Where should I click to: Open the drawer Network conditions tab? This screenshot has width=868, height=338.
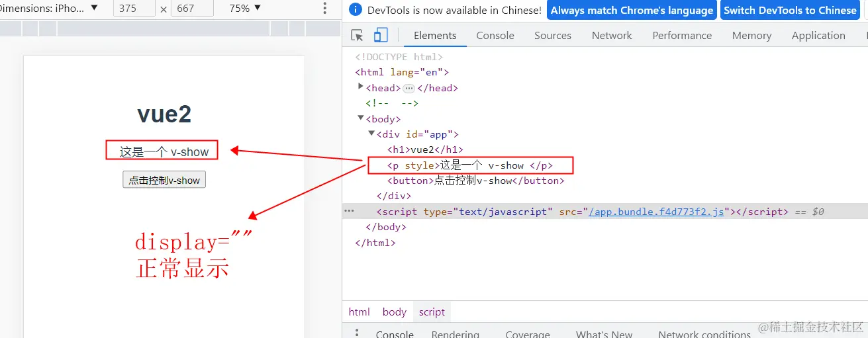pyautogui.click(x=704, y=333)
